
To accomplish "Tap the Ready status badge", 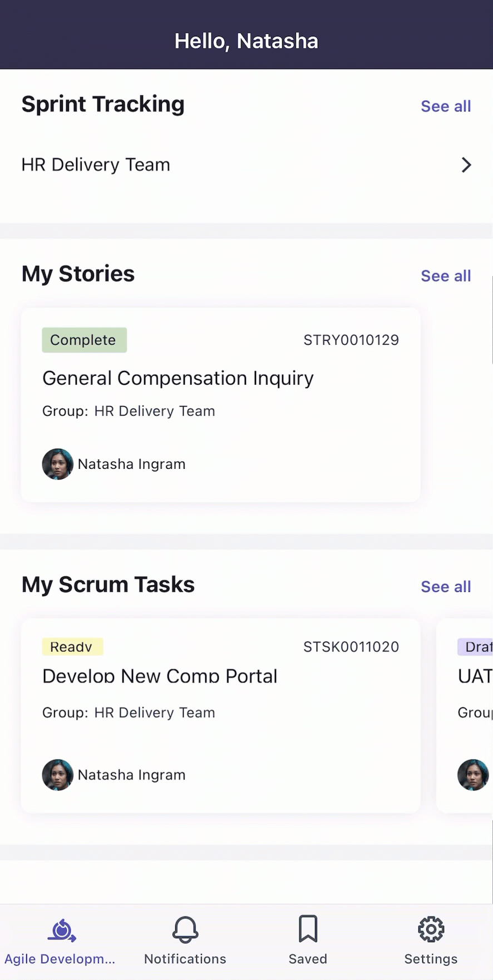I will (x=72, y=646).
